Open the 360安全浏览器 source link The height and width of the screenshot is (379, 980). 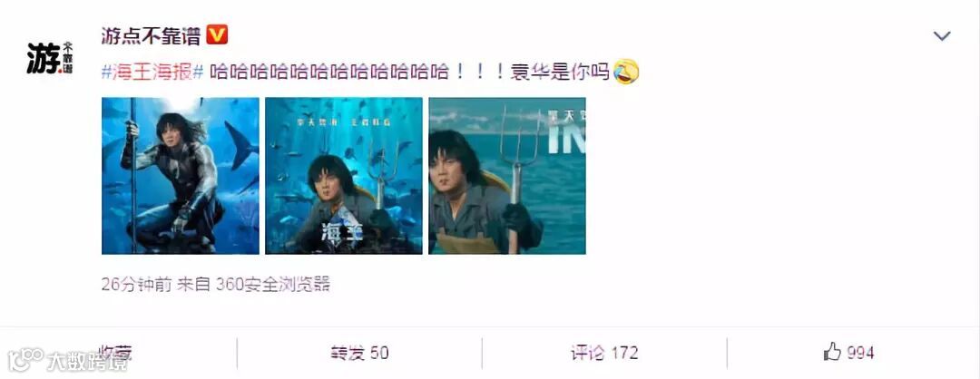pyautogui.click(x=272, y=285)
